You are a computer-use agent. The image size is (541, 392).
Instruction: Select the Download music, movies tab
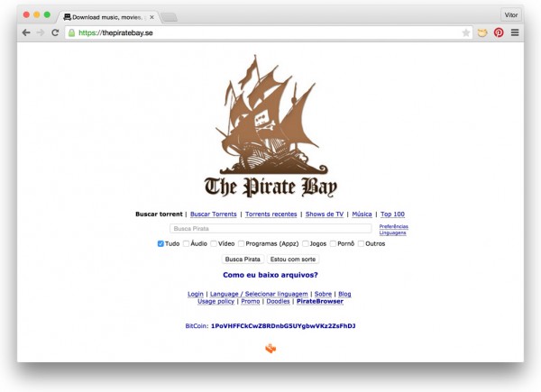tap(109, 17)
